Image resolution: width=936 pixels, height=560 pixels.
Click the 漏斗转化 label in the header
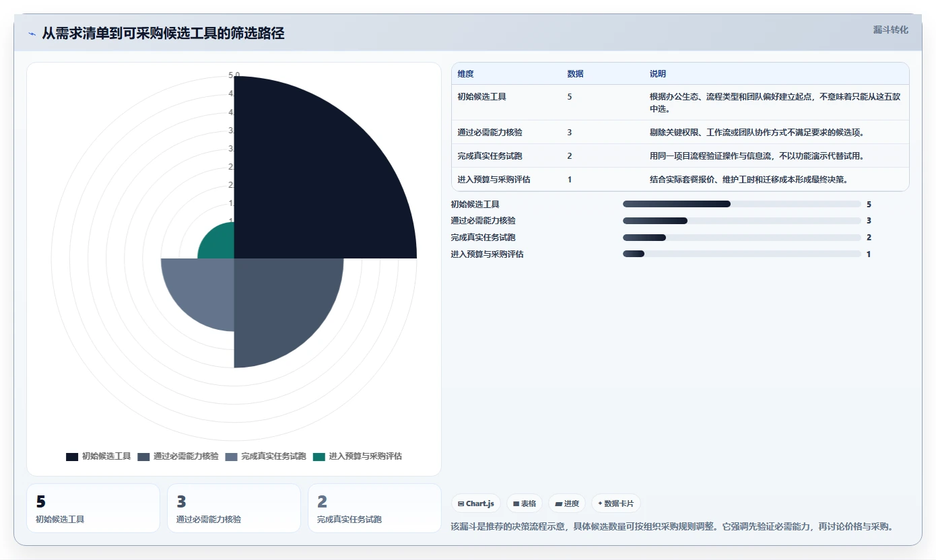point(890,30)
